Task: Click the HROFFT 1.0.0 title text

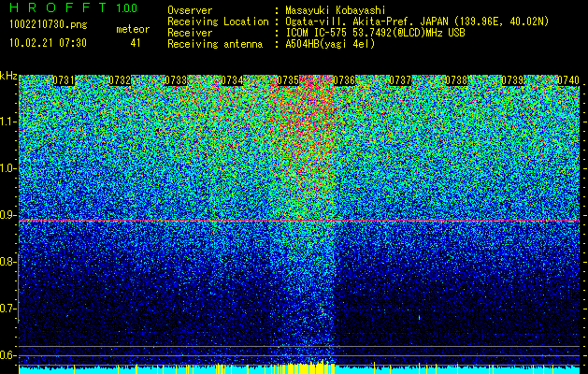Action: [x=74, y=7]
